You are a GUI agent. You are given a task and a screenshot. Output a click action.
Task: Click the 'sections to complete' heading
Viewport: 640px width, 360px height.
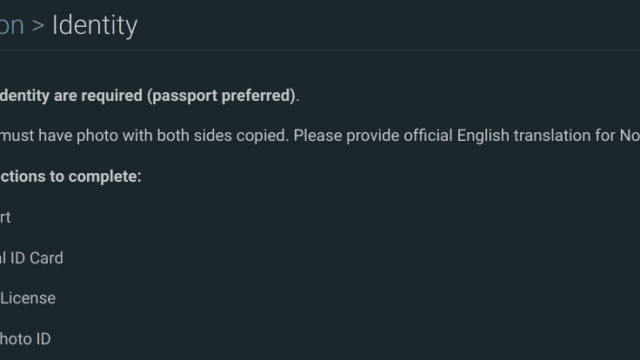(71, 177)
